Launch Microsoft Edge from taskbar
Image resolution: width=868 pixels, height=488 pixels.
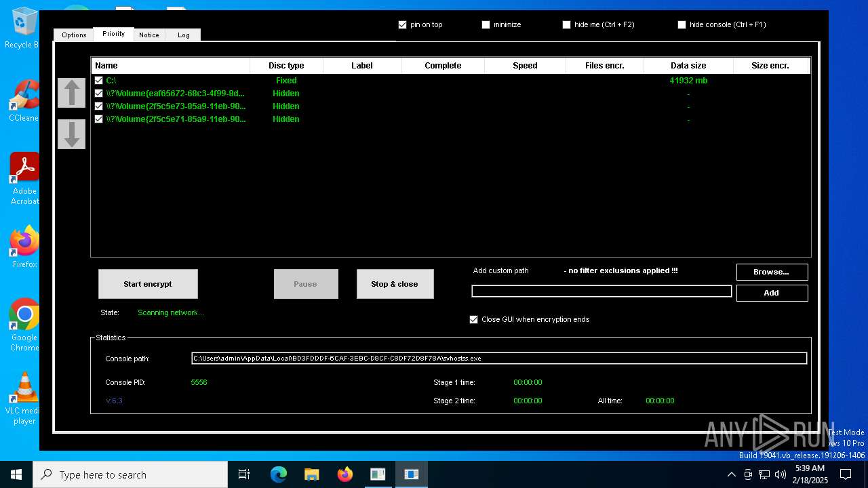click(x=279, y=474)
